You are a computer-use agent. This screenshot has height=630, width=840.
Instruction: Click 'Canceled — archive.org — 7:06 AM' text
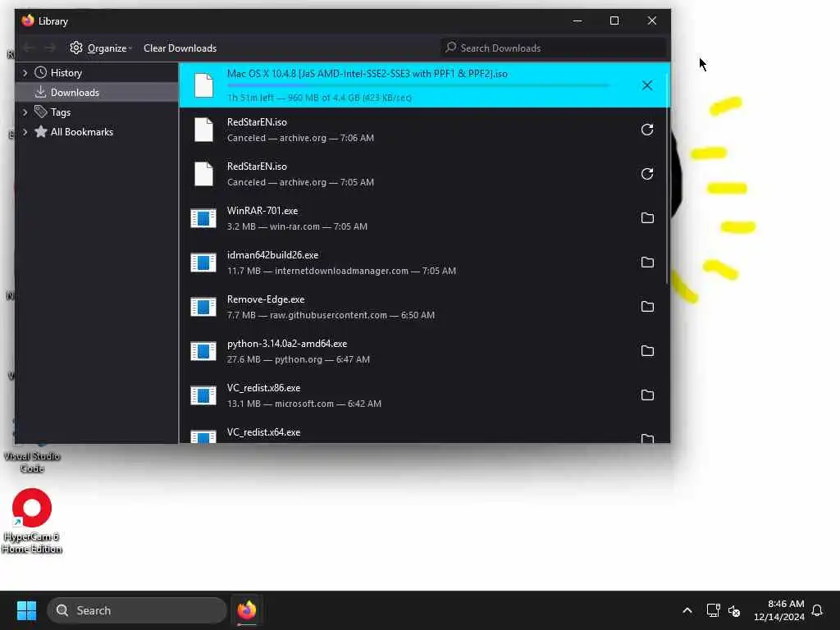(300, 138)
